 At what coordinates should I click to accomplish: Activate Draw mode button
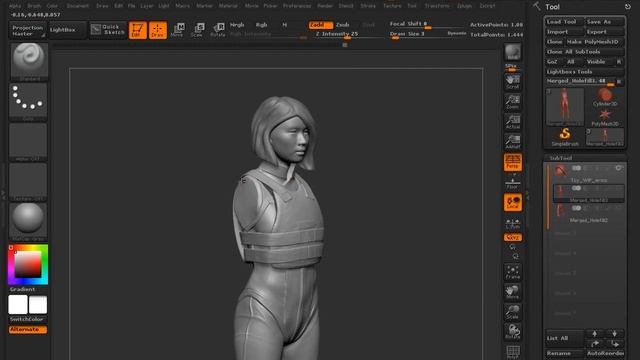point(158,30)
